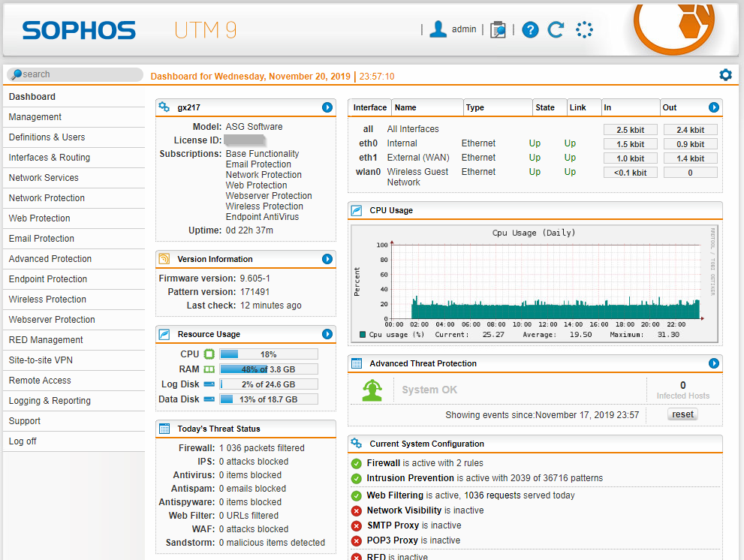
Task: Click the Web Filtering link
Action: point(395,495)
